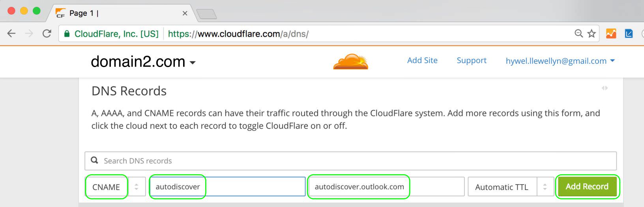Click the search magnifier in DNS records box
The image size is (644, 207).
coord(94,160)
